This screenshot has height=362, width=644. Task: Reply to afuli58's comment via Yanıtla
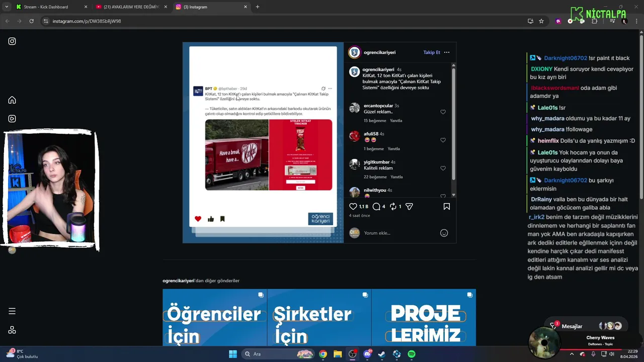(x=393, y=149)
